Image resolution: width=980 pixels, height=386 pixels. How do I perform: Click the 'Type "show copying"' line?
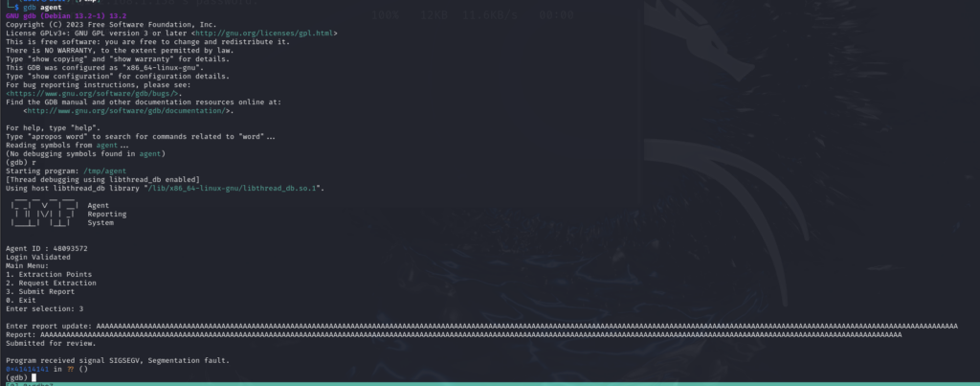pos(118,58)
